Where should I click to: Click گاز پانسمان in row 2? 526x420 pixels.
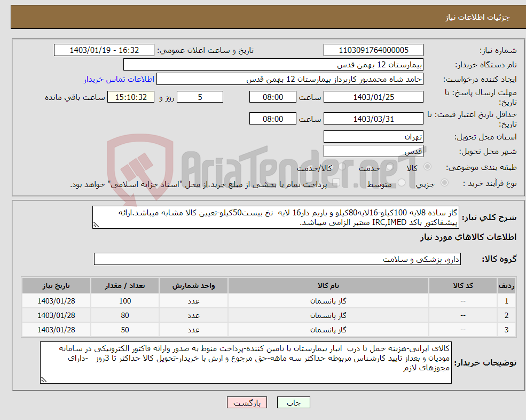[328, 316]
